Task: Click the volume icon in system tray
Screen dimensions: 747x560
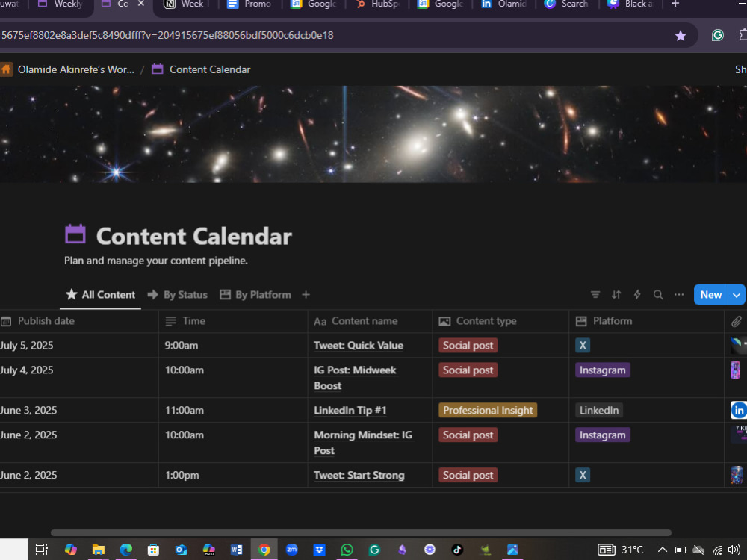Action: pyautogui.click(x=734, y=550)
